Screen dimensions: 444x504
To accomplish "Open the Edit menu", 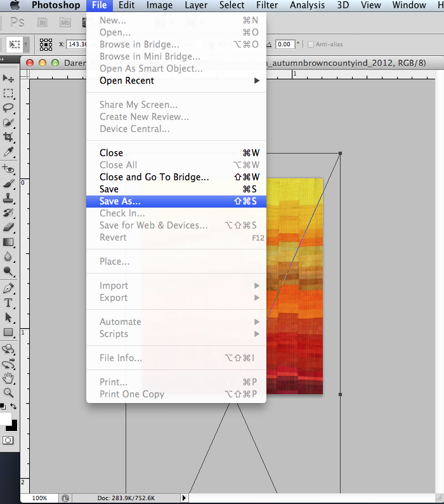I will pos(127,5).
